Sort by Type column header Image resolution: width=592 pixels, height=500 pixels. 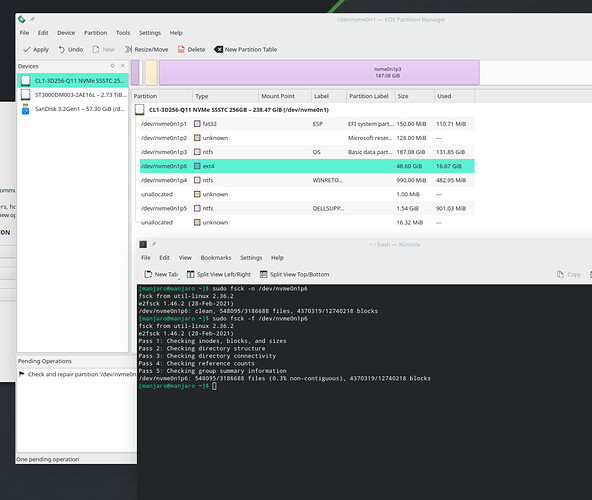(x=225, y=96)
